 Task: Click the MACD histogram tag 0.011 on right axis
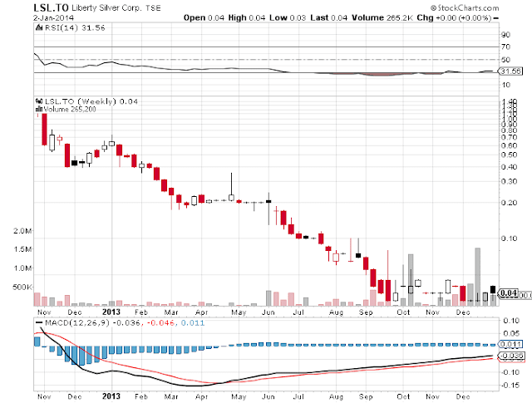(510, 344)
